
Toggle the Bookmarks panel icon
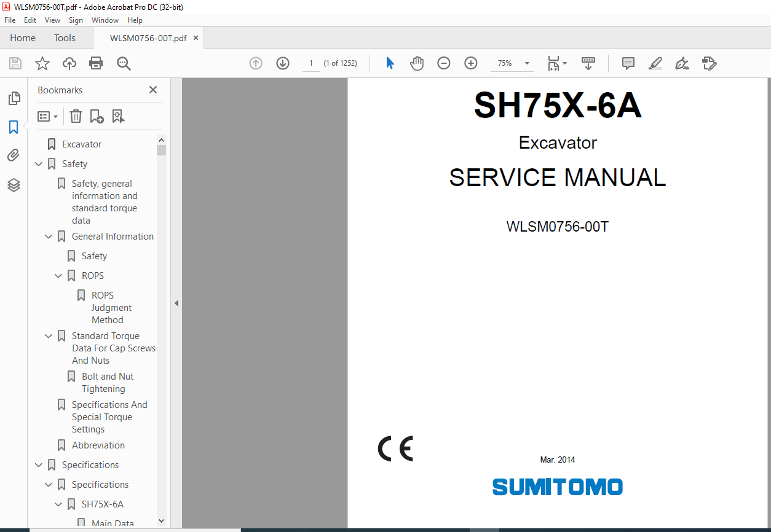tap(14, 127)
